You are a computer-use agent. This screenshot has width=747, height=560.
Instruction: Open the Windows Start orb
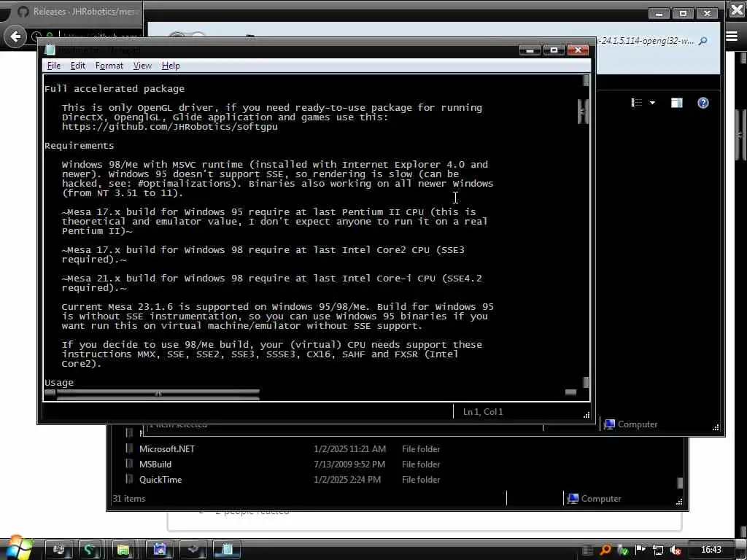click(x=19, y=548)
